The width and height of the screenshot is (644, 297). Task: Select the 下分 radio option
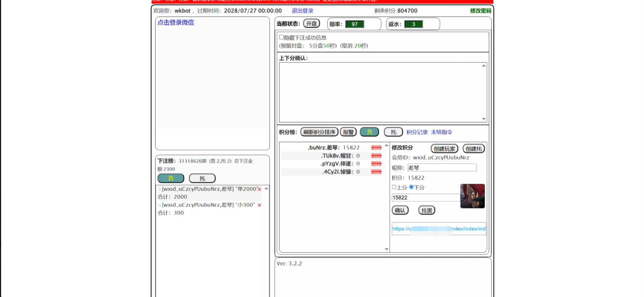pyautogui.click(x=411, y=187)
